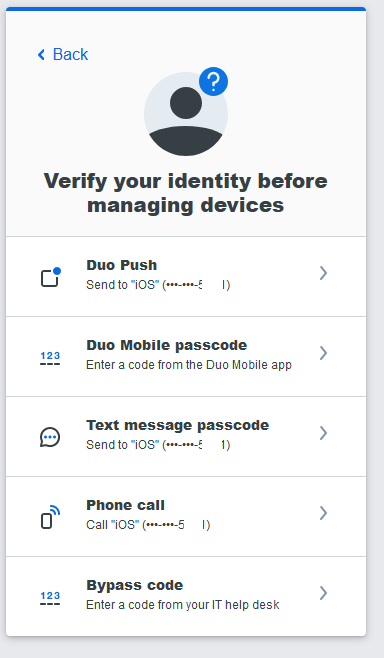Click the Bypass code 123 icon

click(x=50, y=598)
